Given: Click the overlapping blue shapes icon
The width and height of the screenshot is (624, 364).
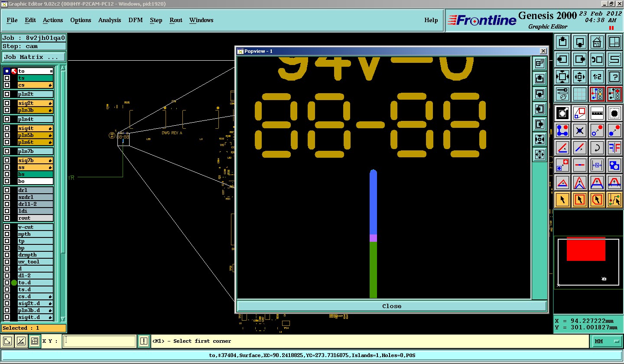Looking at the screenshot, I should click(x=614, y=165).
